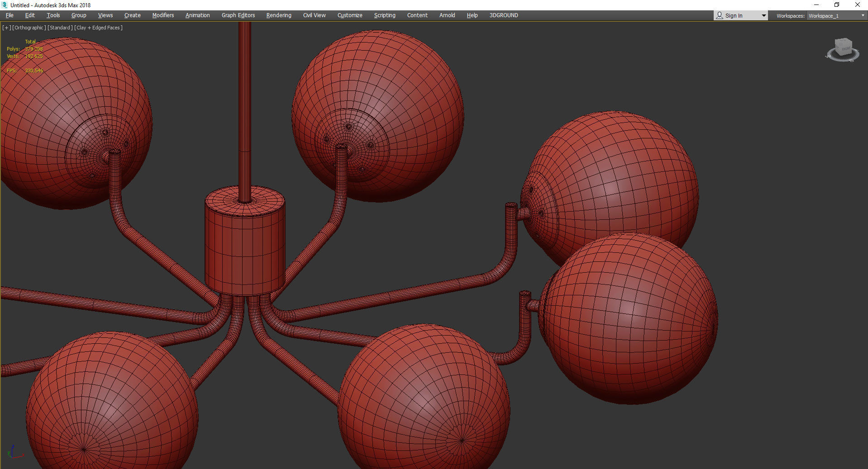Click the viewport [+] general menu label
This screenshot has width=868, height=469.
(7, 28)
